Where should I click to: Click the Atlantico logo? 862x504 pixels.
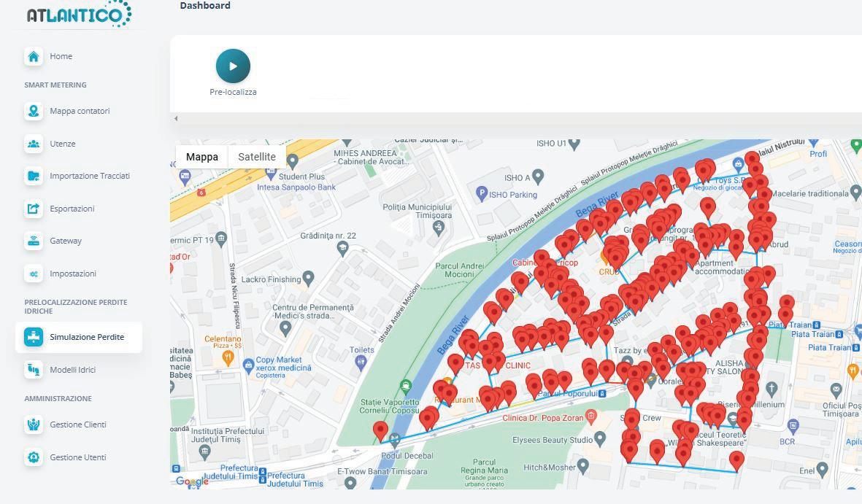pyautogui.click(x=79, y=14)
